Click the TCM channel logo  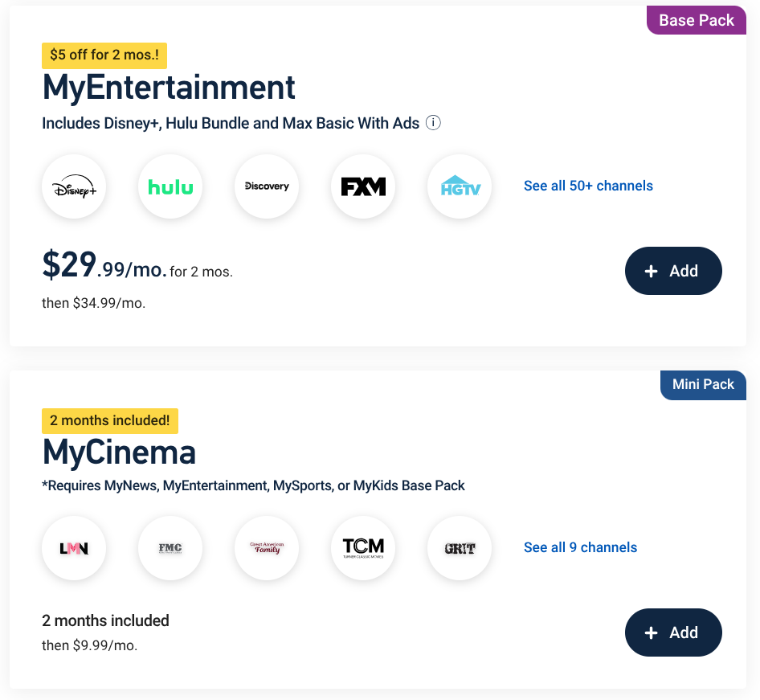(363, 548)
